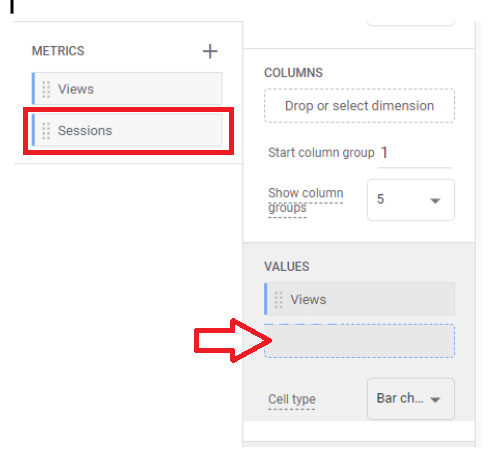The width and height of the screenshot is (496, 462).
Task: Click the settings panel vertical scrollbar
Action: click(478, 233)
